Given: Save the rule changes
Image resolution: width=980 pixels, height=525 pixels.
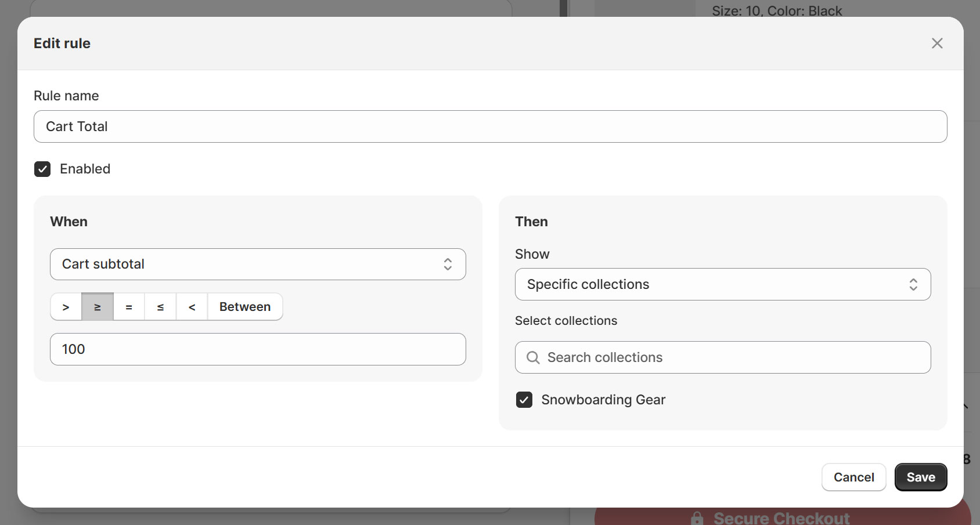Looking at the screenshot, I should point(920,477).
